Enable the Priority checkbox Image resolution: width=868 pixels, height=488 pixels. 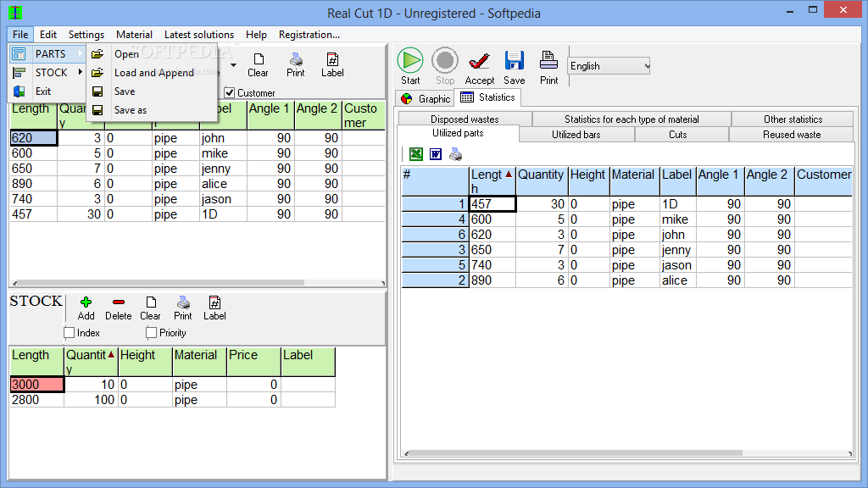point(151,332)
